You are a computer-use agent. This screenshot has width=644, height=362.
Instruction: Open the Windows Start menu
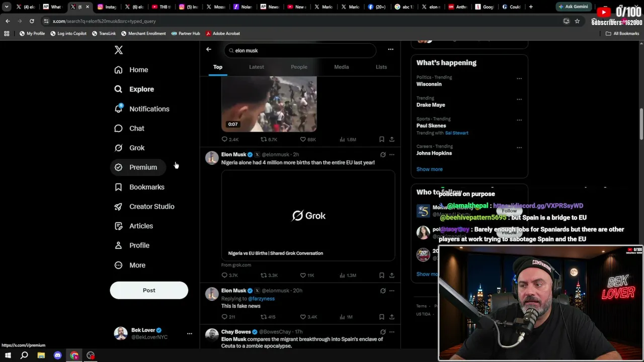[x=8, y=355]
